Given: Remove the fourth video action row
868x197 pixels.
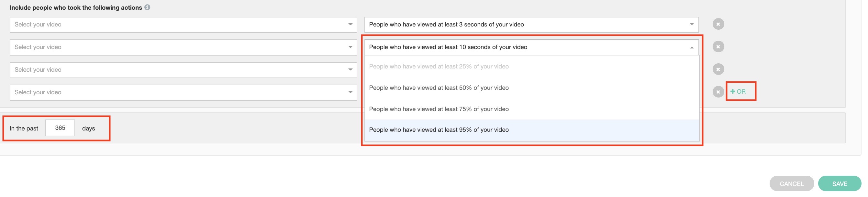Looking at the screenshot, I should click(x=718, y=92).
